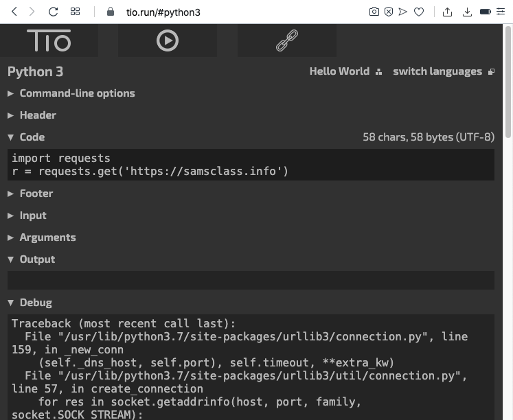Expand the Input section

33,215
